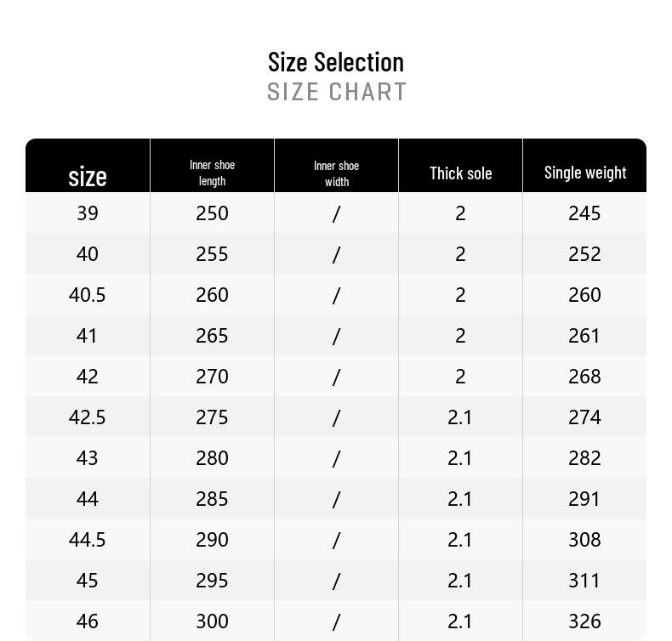Screen dimensions: 672x641
Task: Click the size 46 cell
Action: 88,621
